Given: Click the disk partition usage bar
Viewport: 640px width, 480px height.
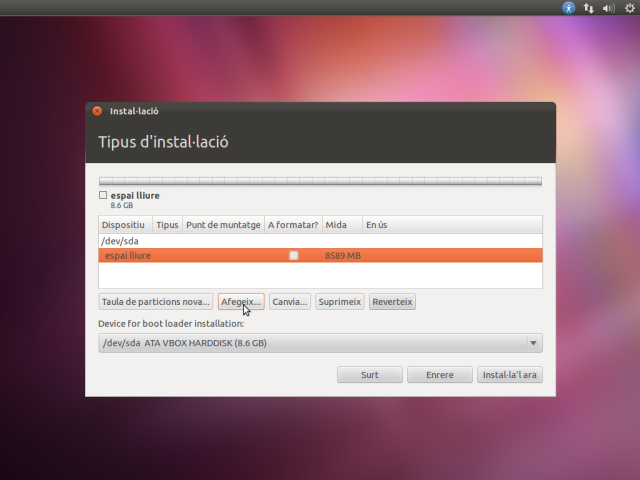Looking at the screenshot, I should [320, 181].
